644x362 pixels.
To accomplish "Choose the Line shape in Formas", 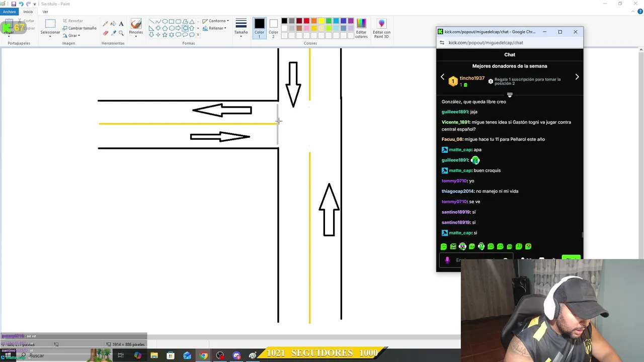I will [151, 22].
